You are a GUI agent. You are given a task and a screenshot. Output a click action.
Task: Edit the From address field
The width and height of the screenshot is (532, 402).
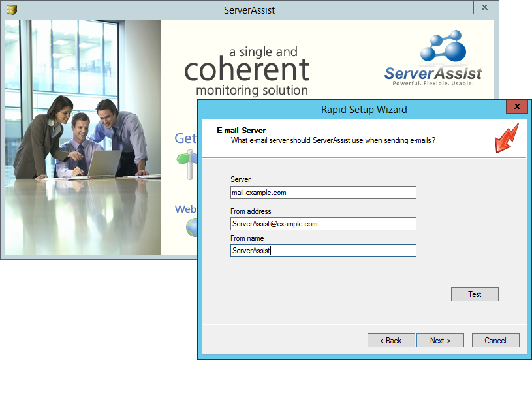pos(323,224)
